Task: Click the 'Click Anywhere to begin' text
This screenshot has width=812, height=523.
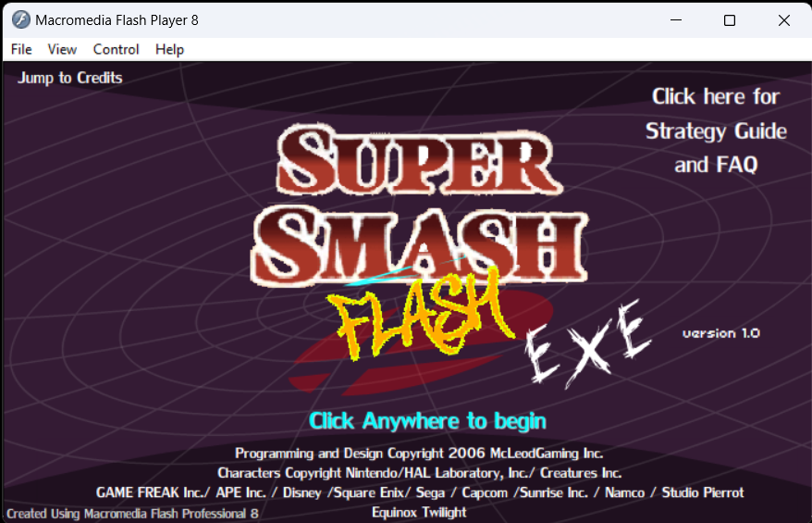Action: click(x=427, y=421)
